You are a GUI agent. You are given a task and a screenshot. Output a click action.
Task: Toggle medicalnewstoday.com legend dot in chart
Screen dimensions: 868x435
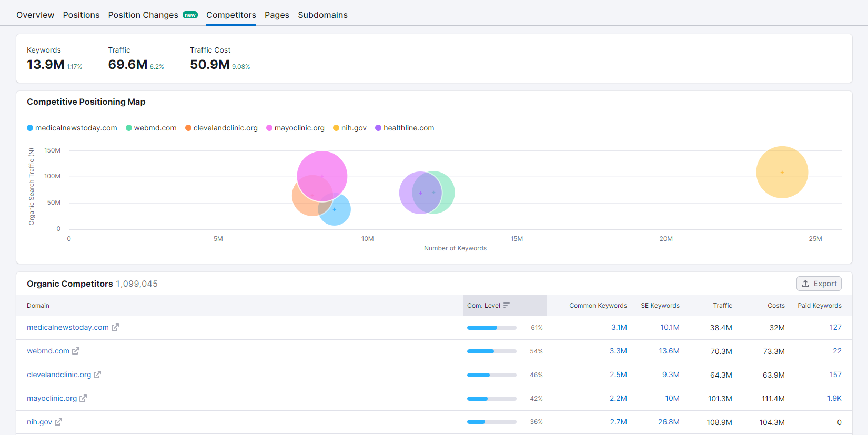click(30, 128)
